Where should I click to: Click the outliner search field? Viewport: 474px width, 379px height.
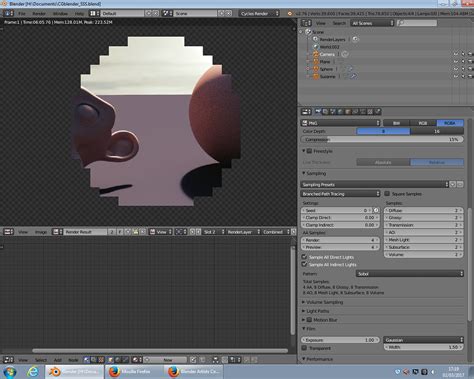(x=417, y=23)
